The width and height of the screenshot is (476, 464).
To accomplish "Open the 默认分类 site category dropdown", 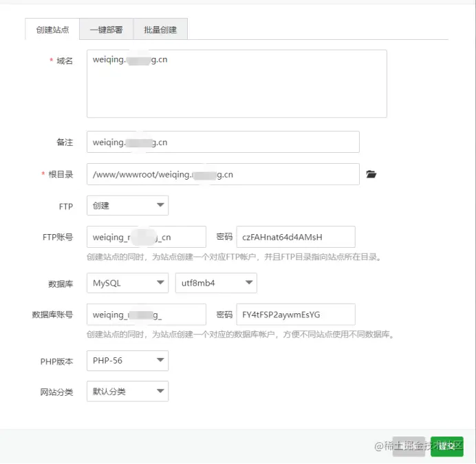I will (127, 392).
